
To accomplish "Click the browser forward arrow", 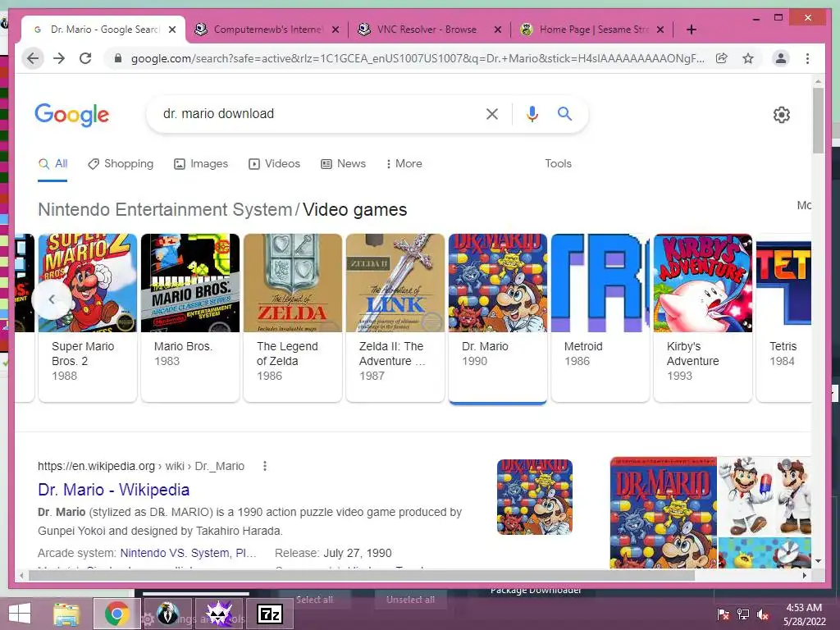I will (x=59, y=58).
